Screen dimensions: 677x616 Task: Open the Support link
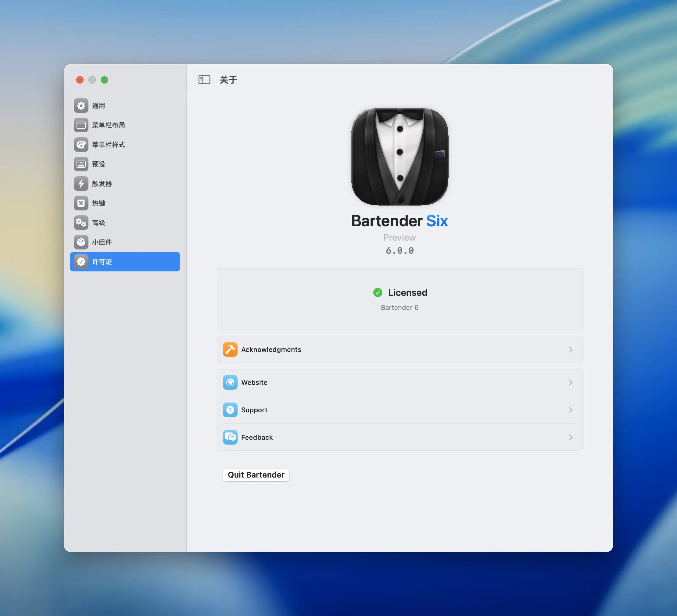[399, 410]
